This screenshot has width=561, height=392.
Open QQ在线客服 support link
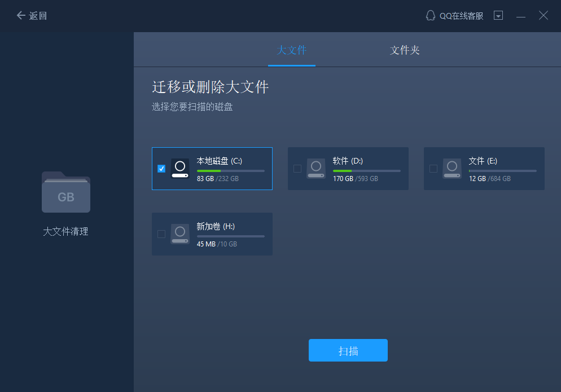[x=461, y=16]
